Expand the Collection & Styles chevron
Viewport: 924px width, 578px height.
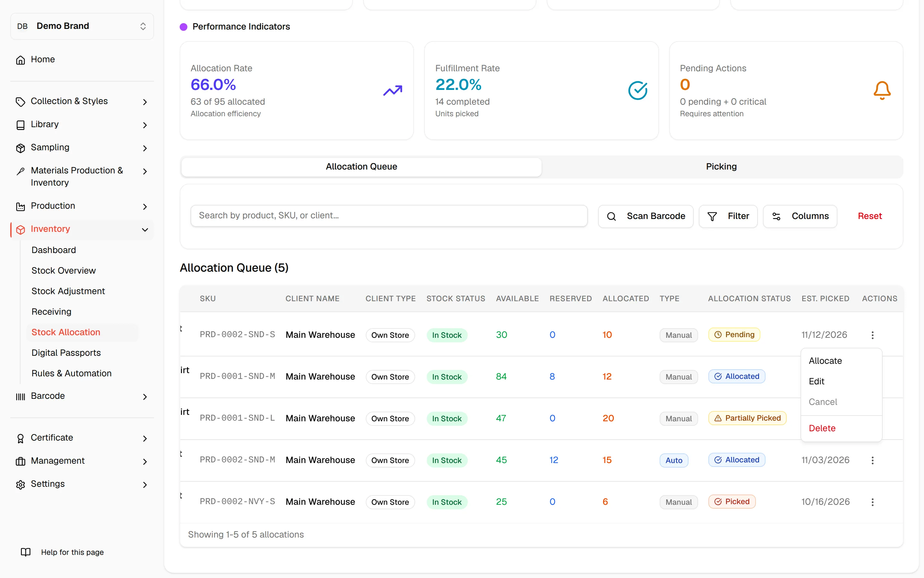145,102
